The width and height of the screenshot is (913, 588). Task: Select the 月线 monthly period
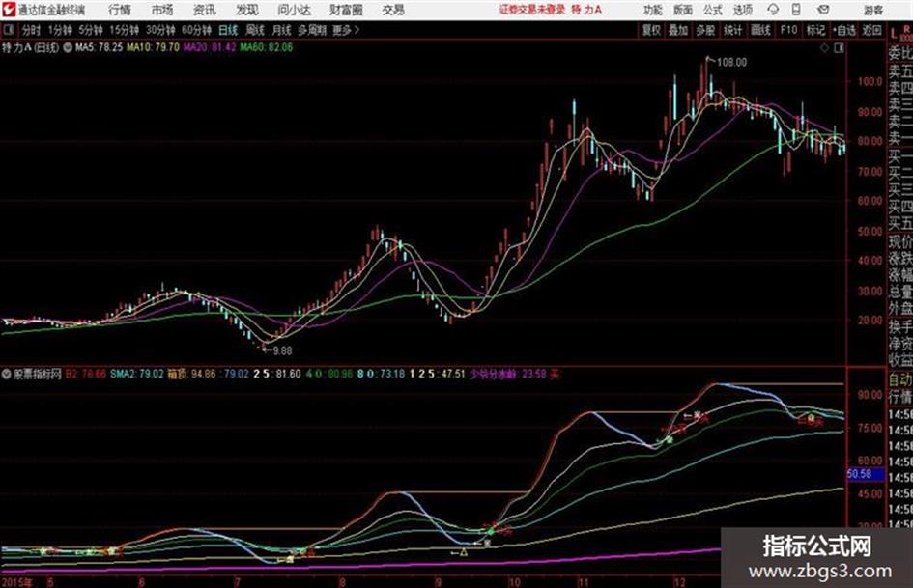coord(282,30)
